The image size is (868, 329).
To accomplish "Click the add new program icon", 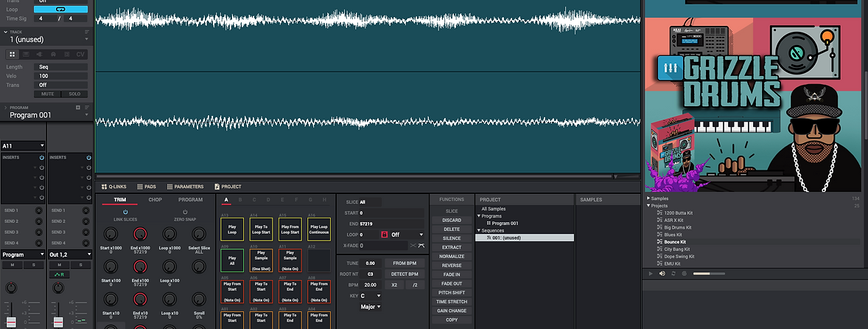I will [x=78, y=108].
